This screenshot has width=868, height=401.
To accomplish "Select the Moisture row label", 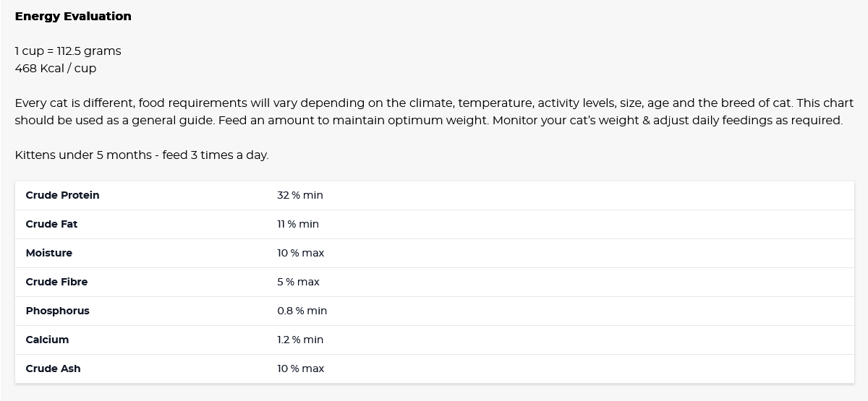I will tap(49, 253).
